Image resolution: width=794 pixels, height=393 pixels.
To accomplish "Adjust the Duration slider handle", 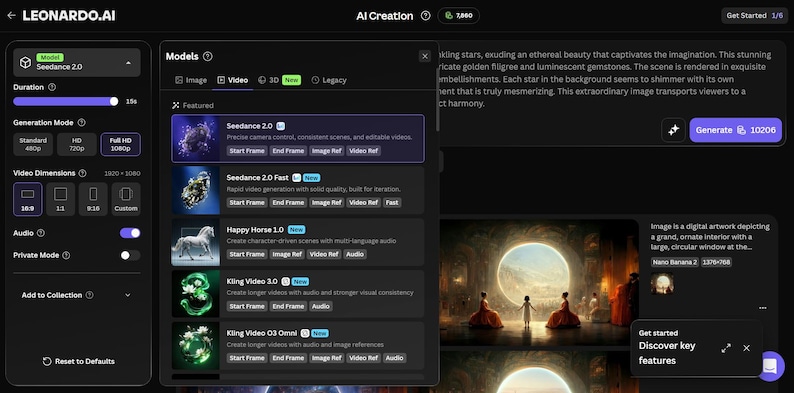I will [x=114, y=101].
